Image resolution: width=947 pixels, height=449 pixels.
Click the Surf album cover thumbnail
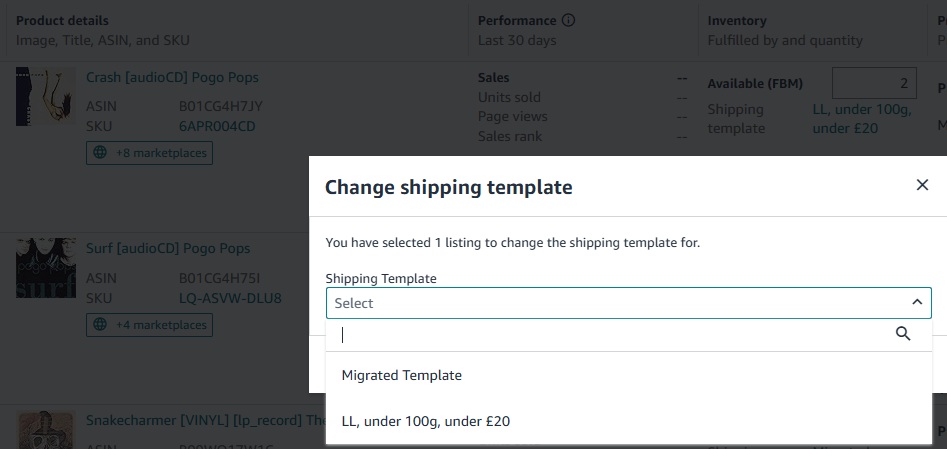(x=46, y=268)
